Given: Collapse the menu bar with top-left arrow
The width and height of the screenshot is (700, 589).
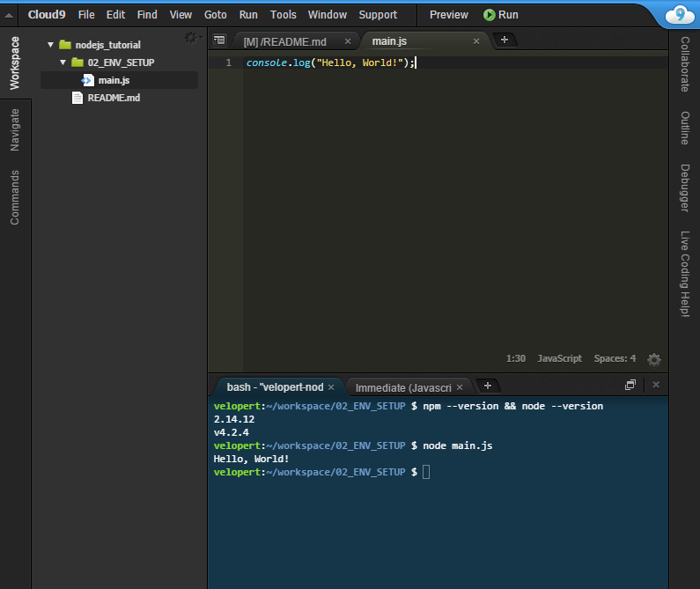Looking at the screenshot, I should pyautogui.click(x=10, y=15).
